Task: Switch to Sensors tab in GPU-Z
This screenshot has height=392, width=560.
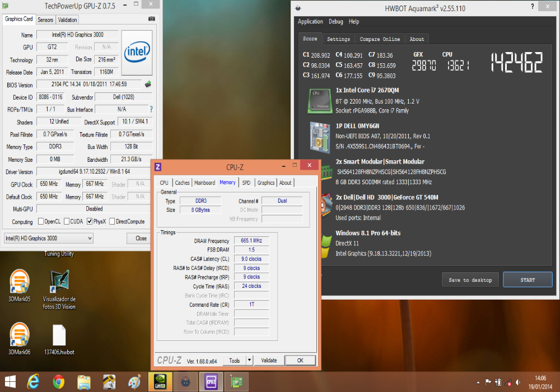Action: pyautogui.click(x=45, y=20)
